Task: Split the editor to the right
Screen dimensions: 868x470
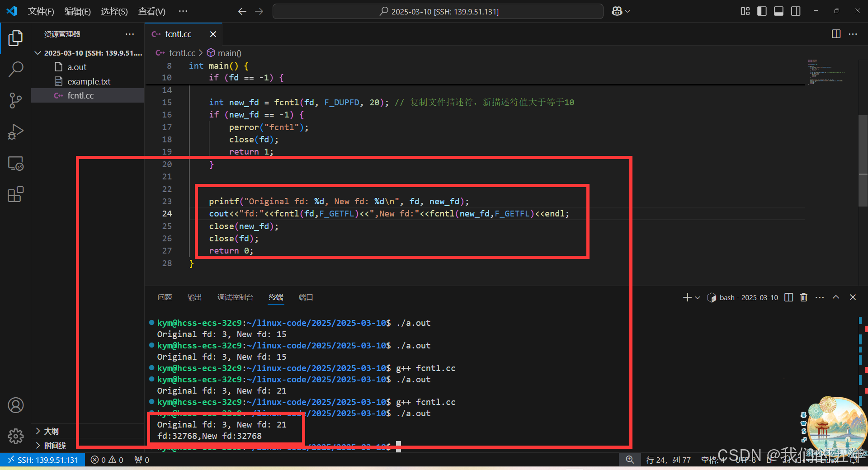Action: point(836,34)
